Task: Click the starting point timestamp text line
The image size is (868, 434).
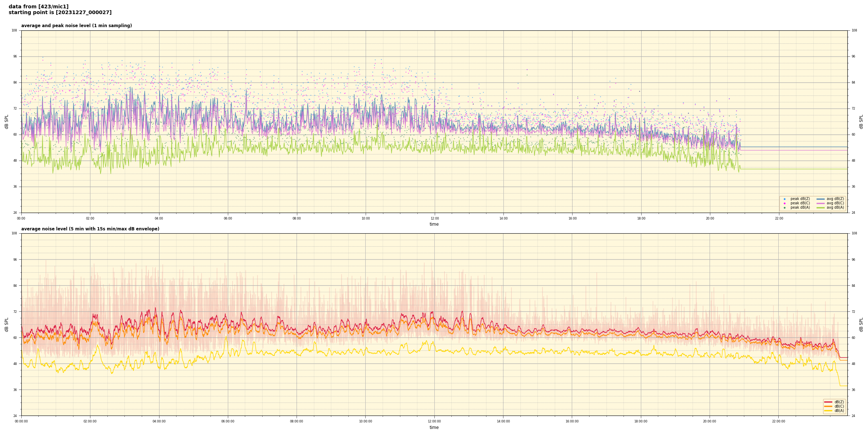Action: tap(60, 13)
